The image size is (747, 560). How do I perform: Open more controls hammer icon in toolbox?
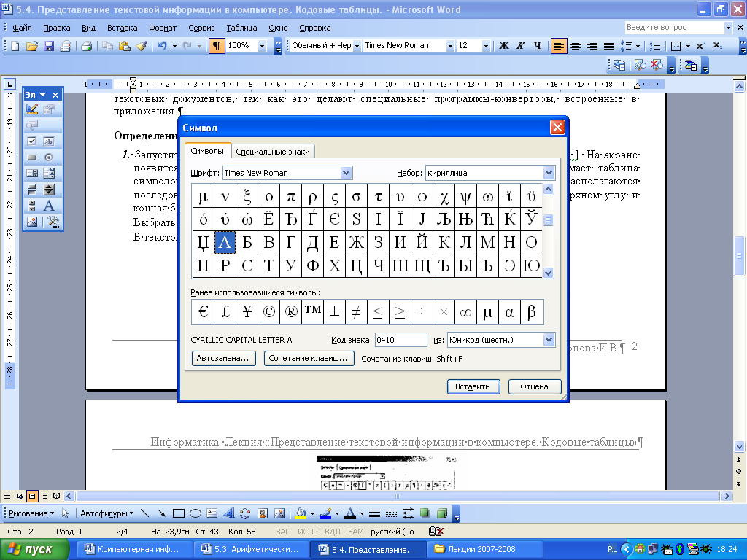pyautogui.click(x=53, y=222)
